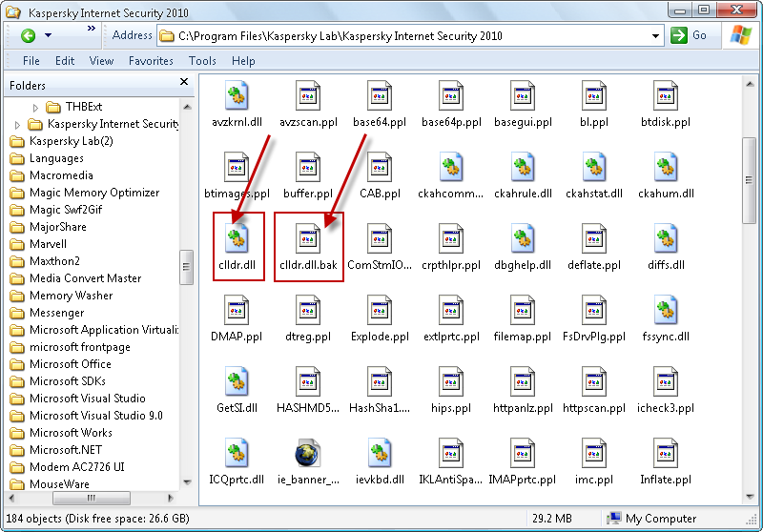Screen dimensions: 763x532
Task: Select the Languages folder in tree
Action: click(47, 158)
